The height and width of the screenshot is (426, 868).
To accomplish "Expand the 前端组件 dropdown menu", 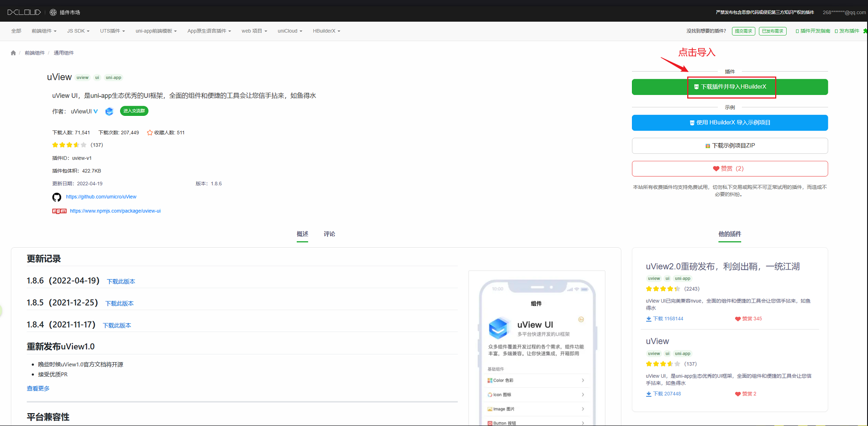I will coord(44,31).
